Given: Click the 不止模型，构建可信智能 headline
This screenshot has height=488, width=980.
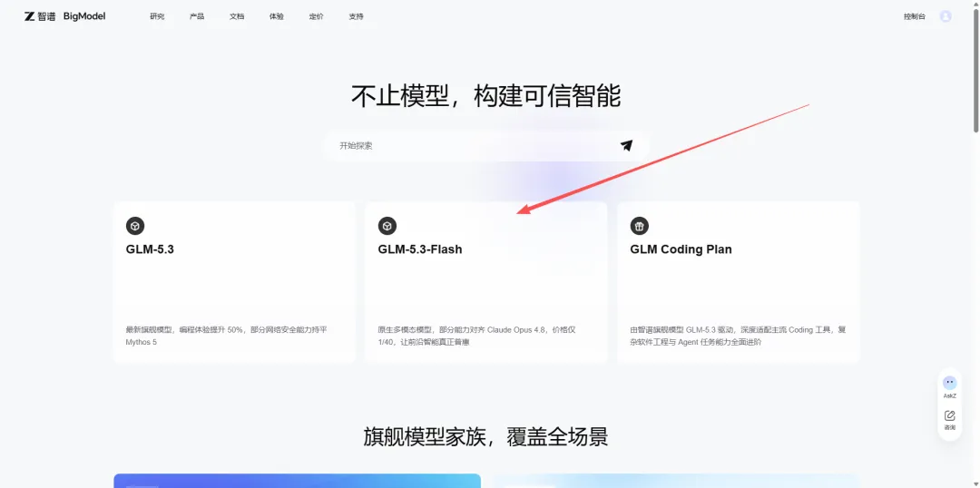Looking at the screenshot, I should (x=485, y=96).
